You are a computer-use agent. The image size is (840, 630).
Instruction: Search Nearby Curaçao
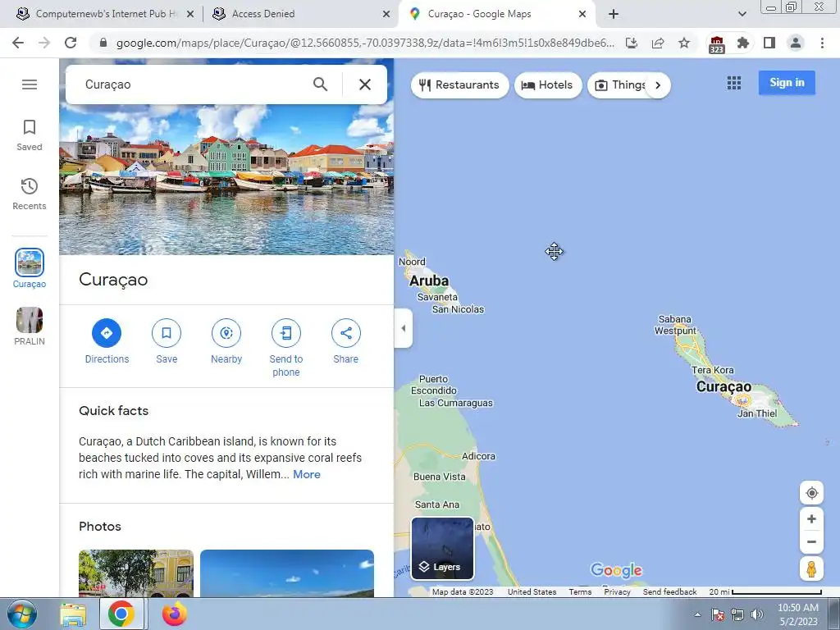[x=226, y=340]
